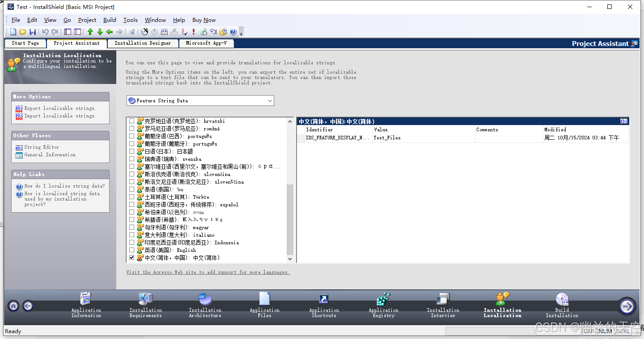The height and width of the screenshot is (339, 644).
Task: Open 'How do I localize string data?' help
Action: [64, 186]
